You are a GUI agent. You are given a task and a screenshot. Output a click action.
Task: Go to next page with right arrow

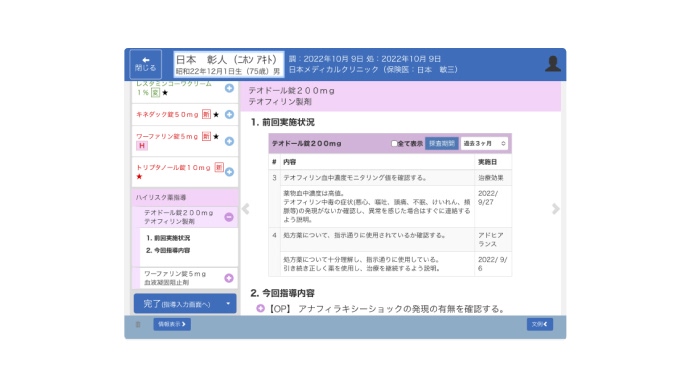[x=556, y=209]
